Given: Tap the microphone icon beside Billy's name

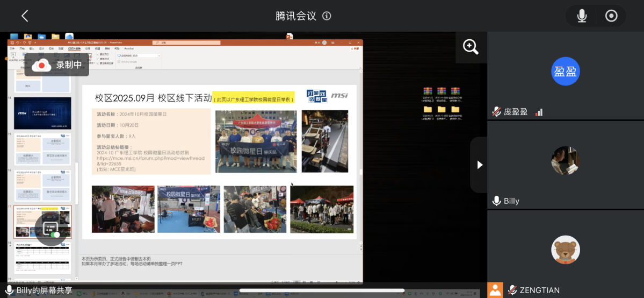Looking at the screenshot, I should pyautogui.click(x=497, y=201).
